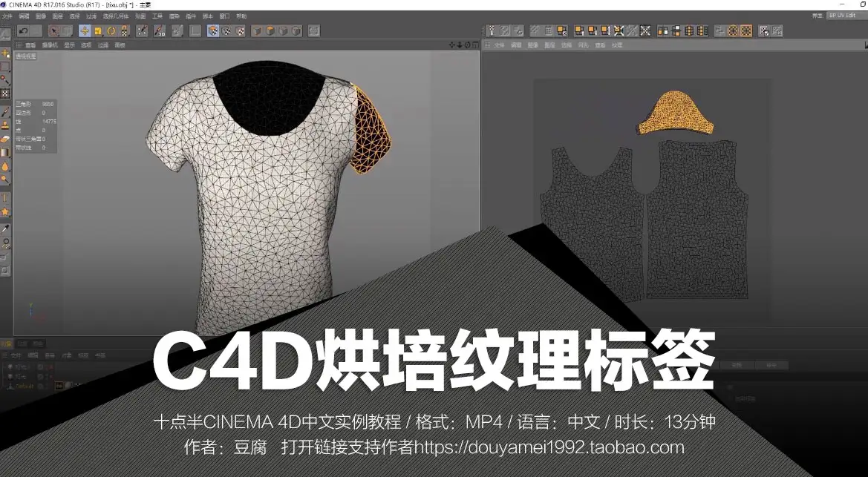Select the Clone Stamp tool in left palette
This screenshot has width=868, height=477.
pos(5,125)
